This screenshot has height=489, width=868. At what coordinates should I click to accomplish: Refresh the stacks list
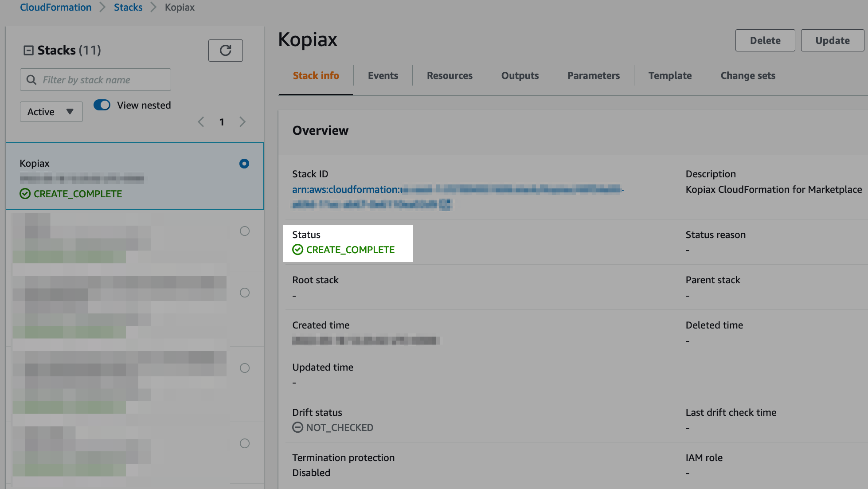coord(225,51)
